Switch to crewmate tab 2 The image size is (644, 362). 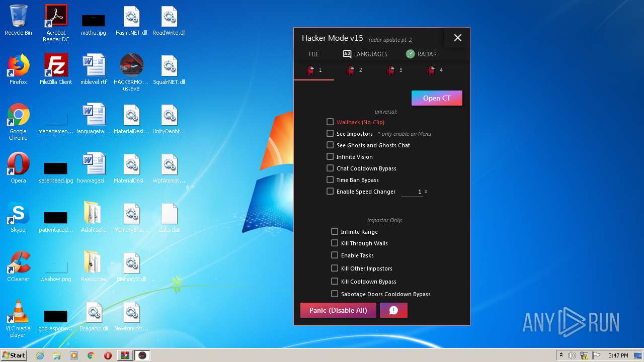pyautogui.click(x=354, y=70)
